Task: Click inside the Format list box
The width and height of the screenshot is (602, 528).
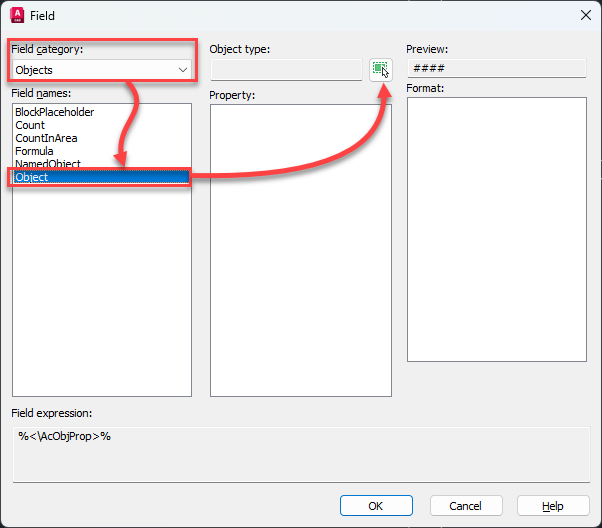Action: pos(497,229)
